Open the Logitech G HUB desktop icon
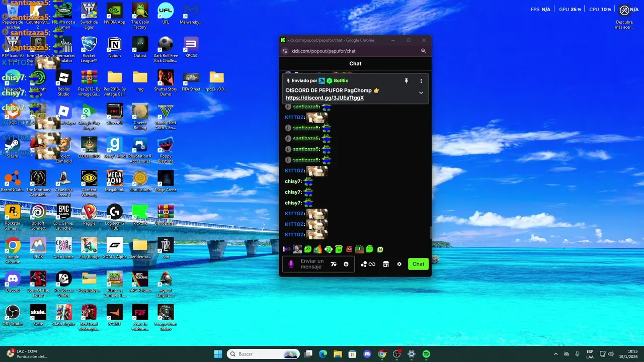 click(115, 217)
